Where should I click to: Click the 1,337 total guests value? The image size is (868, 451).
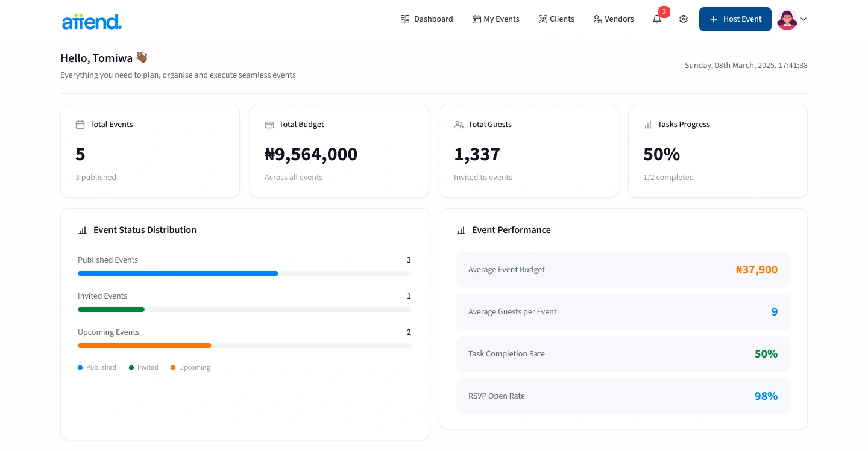(477, 154)
